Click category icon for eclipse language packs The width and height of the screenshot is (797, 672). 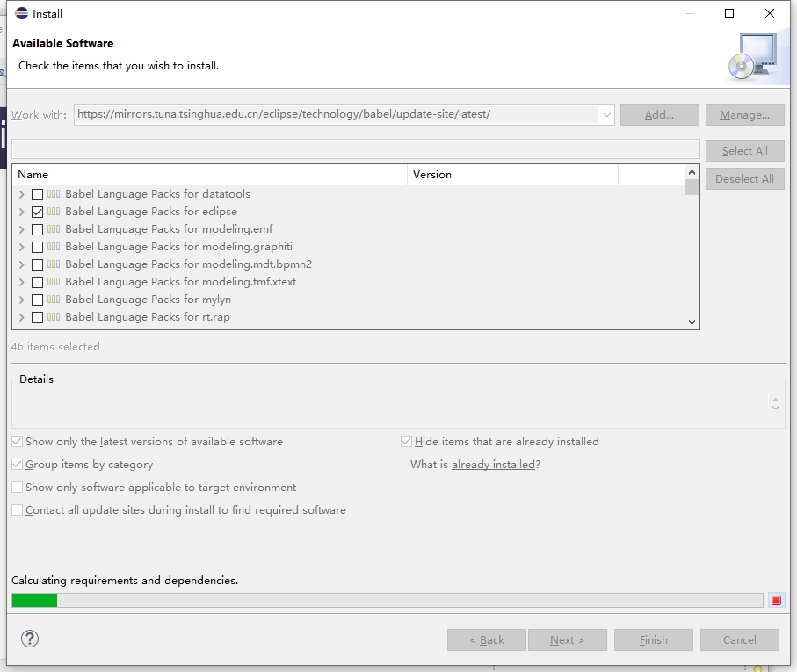click(x=54, y=212)
